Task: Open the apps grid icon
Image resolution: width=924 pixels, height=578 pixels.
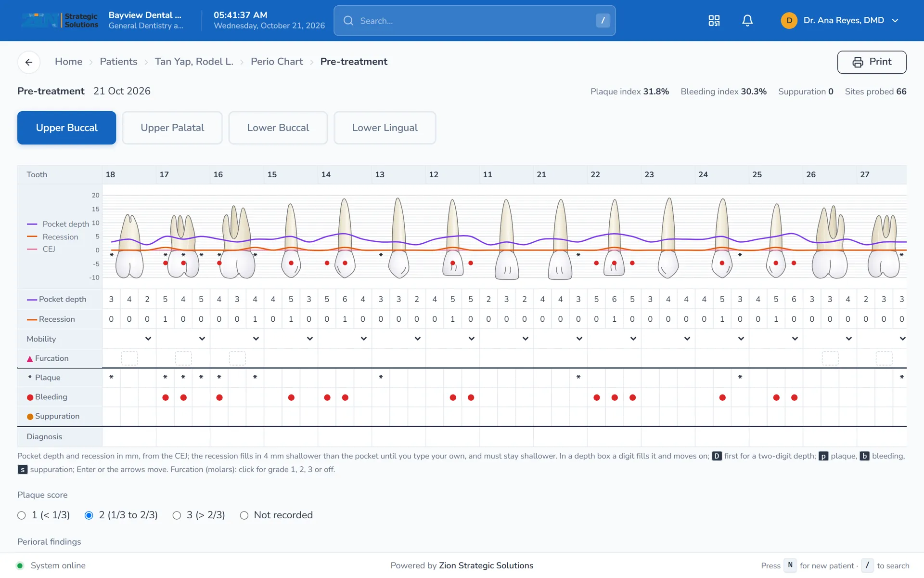Action: tap(714, 20)
